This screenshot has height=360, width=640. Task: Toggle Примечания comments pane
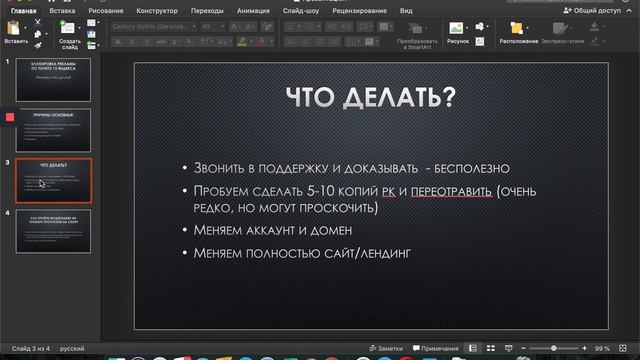436,349
